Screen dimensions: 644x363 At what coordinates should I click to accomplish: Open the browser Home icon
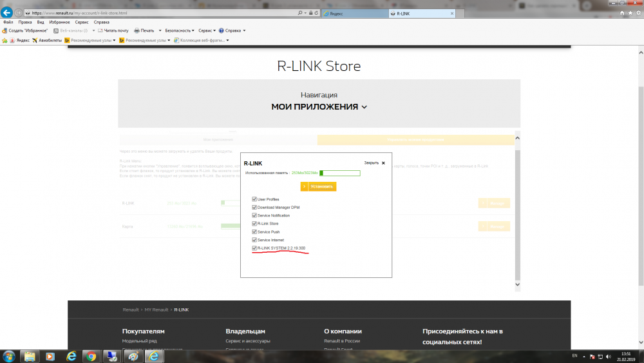(622, 13)
